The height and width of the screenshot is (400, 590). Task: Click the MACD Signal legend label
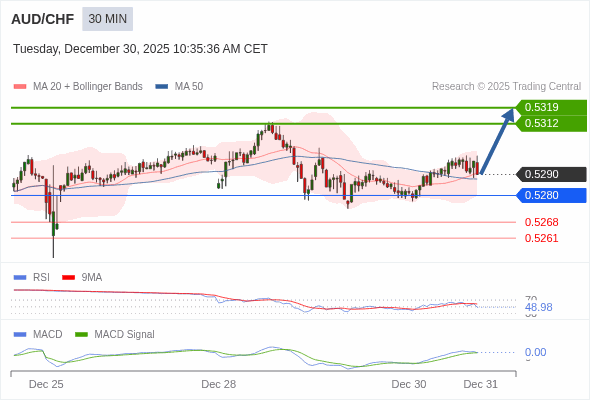click(125, 335)
